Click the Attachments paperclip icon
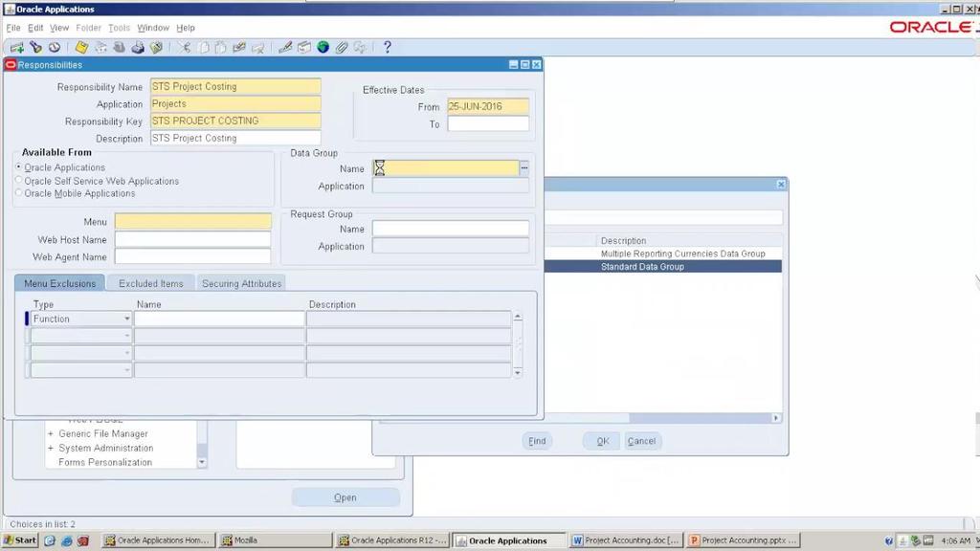The height and width of the screenshot is (551, 980). pyautogui.click(x=342, y=48)
